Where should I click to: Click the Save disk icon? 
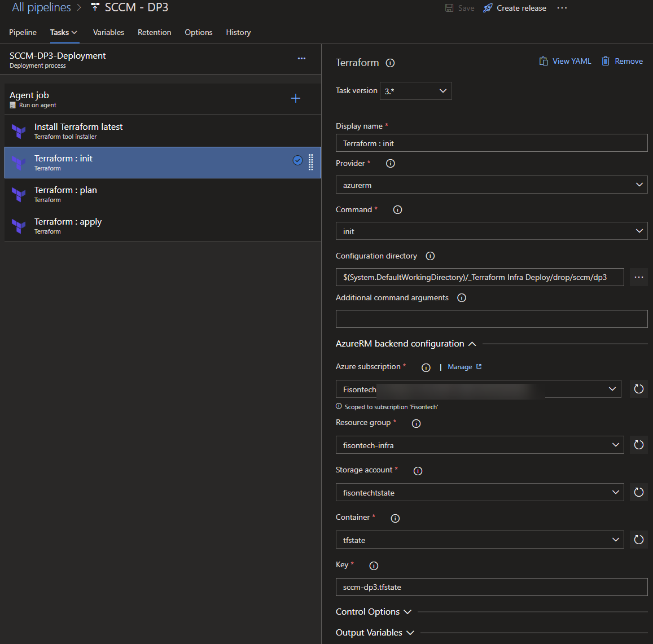coord(449,8)
